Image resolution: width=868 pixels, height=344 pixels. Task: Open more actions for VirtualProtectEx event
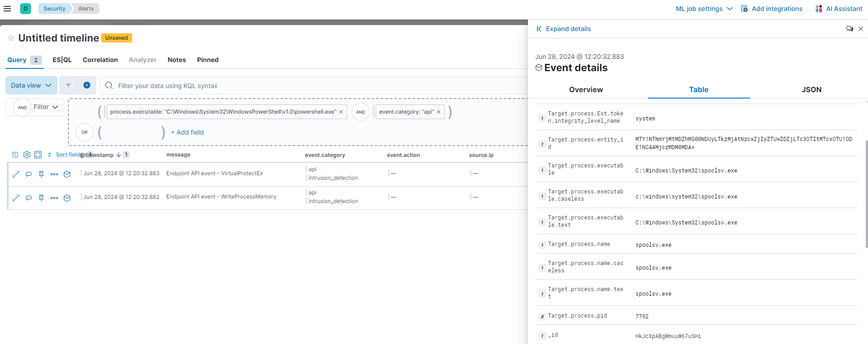(54, 174)
